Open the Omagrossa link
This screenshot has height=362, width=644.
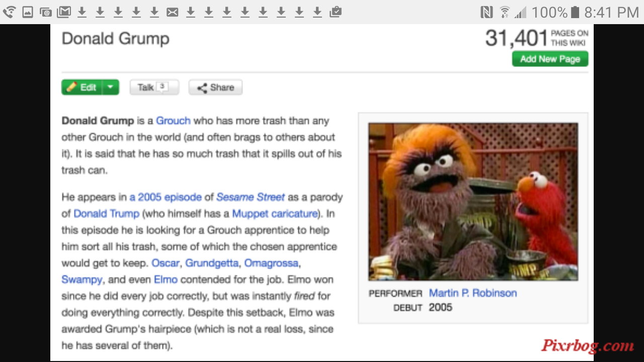point(272,263)
